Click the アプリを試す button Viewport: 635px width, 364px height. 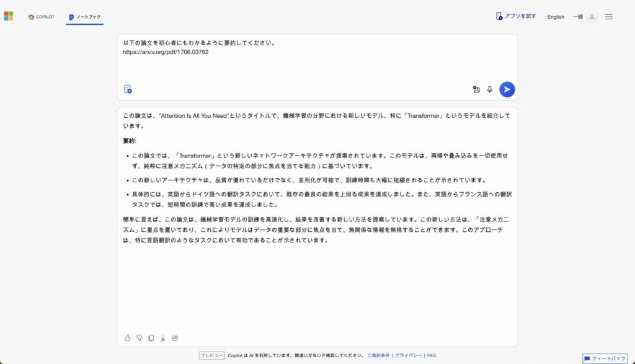[516, 16]
